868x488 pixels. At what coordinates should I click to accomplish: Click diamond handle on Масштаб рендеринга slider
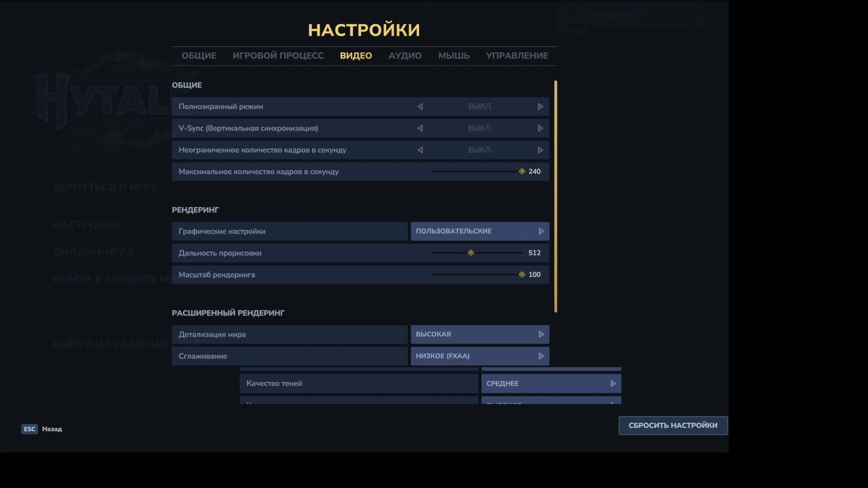tap(522, 275)
